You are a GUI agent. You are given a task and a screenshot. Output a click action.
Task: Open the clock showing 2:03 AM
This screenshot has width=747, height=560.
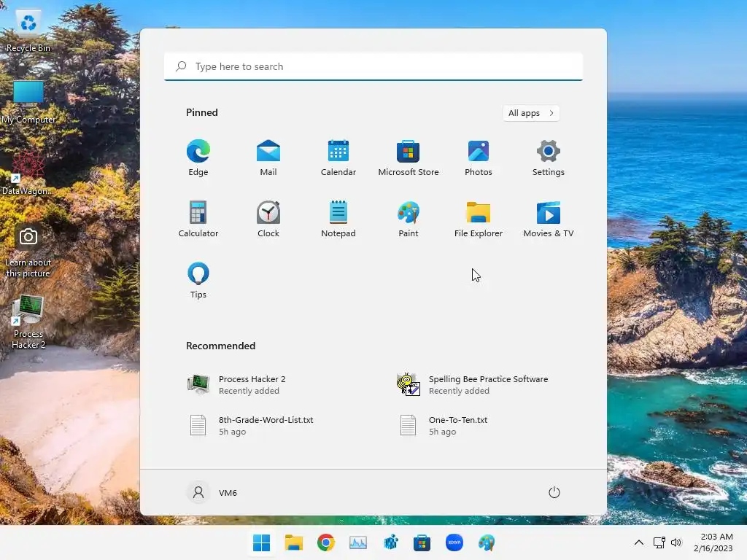713,542
